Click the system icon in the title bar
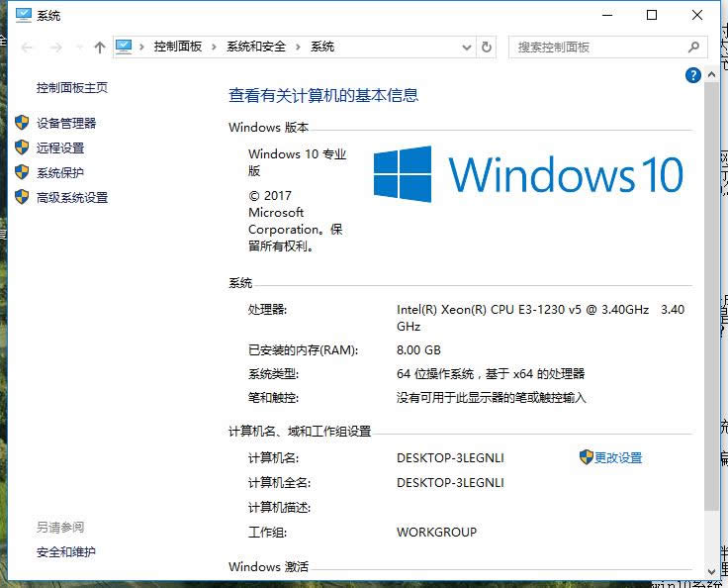The image size is (728, 588). pyautogui.click(x=23, y=15)
